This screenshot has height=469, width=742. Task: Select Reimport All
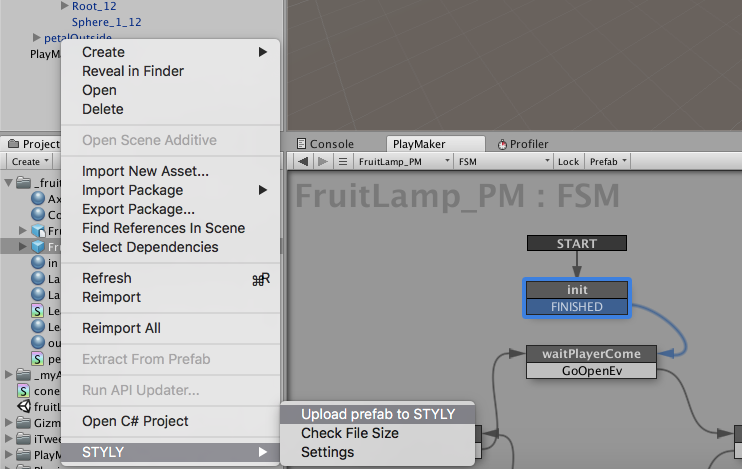pos(170,328)
